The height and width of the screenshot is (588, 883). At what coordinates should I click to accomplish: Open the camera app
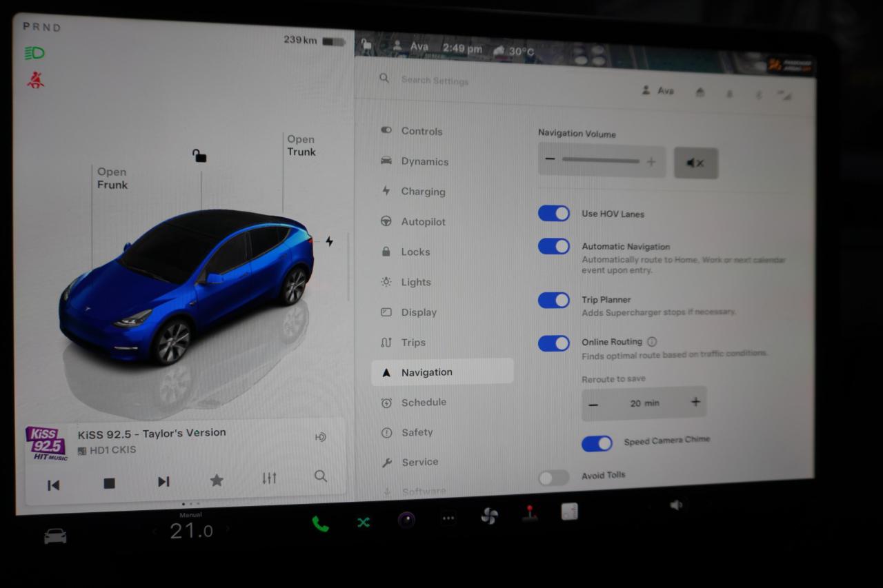coord(406,520)
